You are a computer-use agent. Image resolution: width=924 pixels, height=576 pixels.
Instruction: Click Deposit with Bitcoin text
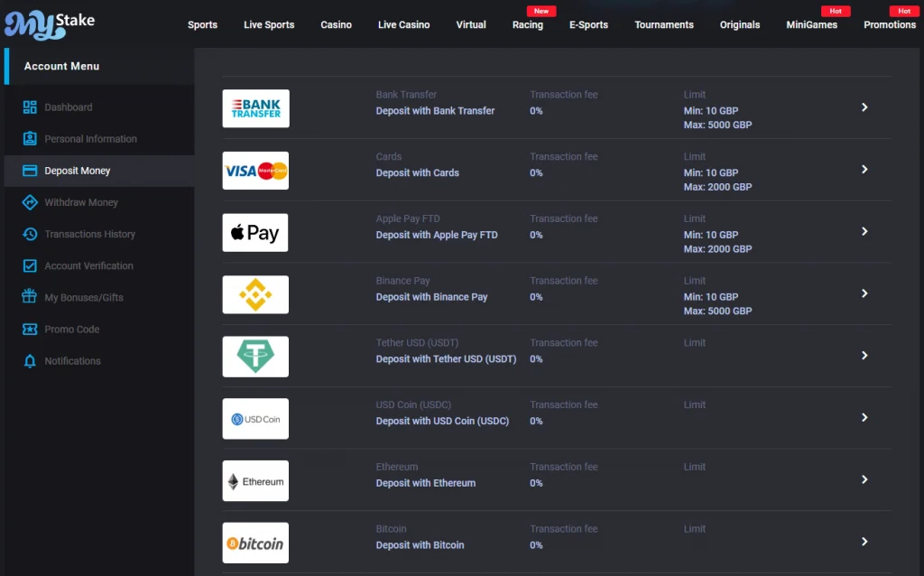tap(420, 545)
